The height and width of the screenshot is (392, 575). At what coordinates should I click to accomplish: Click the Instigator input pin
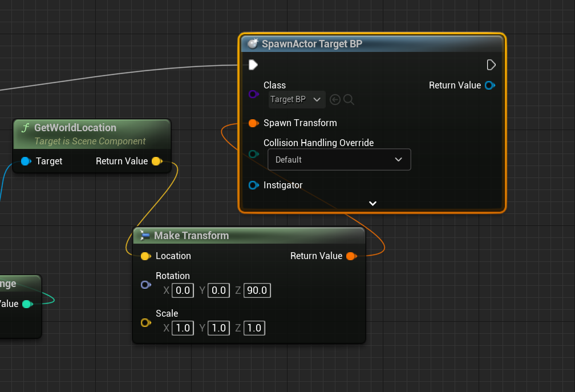click(x=254, y=185)
